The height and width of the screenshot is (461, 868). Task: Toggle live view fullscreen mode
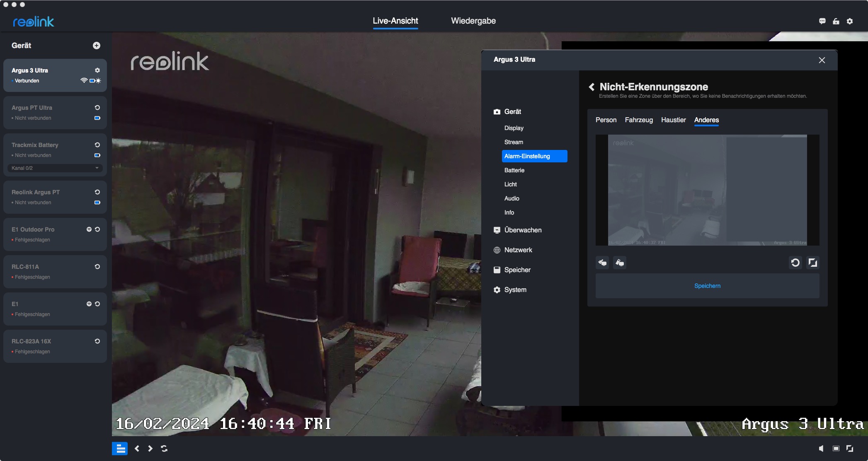coord(850,449)
